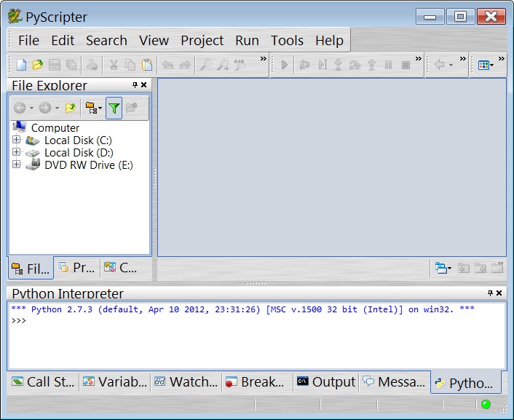This screenshot has height=420, width=514.
Task: Show more main toolbar buttons chevron
Action: coord(264,59)
